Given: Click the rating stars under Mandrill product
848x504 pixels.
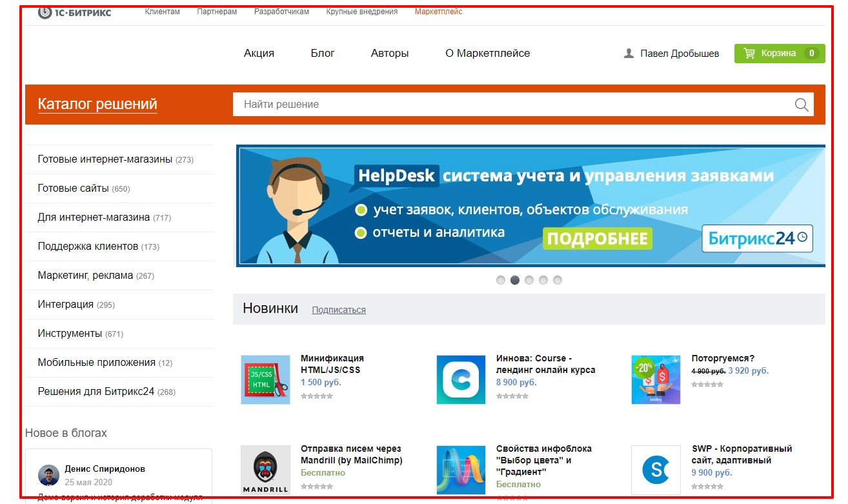Looking at the screenshot, I should [317, 487].
